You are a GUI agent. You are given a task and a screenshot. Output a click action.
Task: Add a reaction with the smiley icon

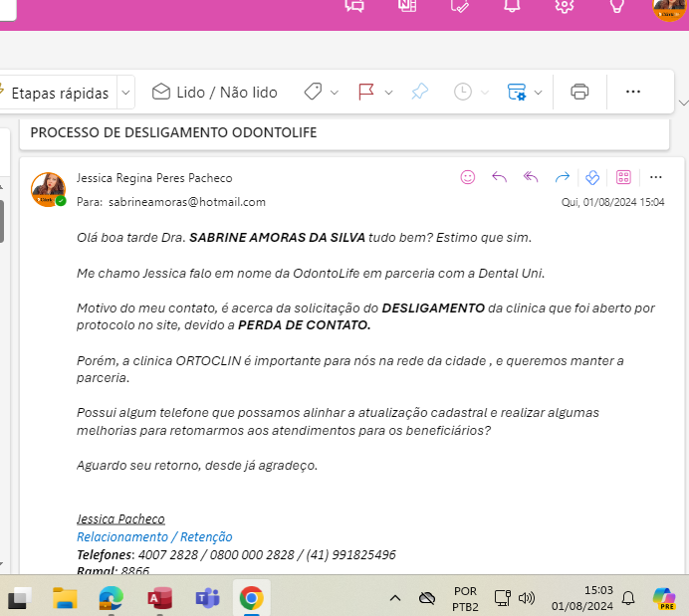[x=468, y=177]
